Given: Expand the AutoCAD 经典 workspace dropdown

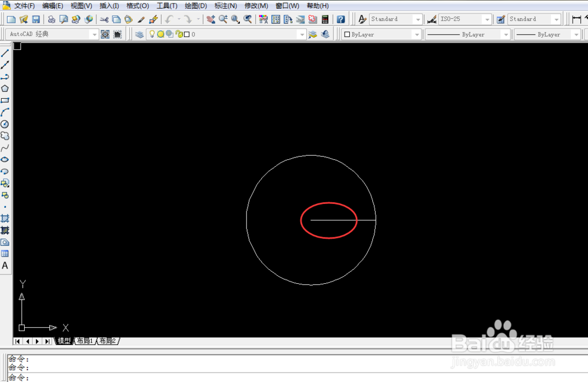Looking at the screenshot, I should [93, 35].
